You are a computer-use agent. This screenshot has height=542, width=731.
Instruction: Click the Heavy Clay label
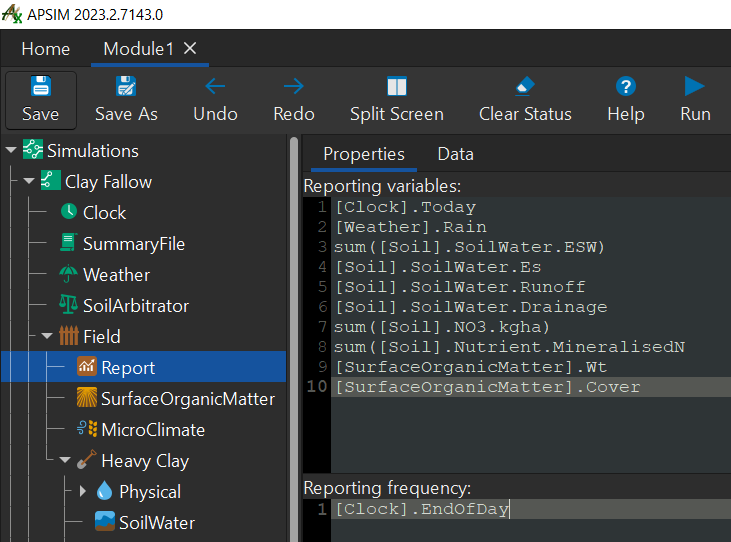[x=145, y=461]
